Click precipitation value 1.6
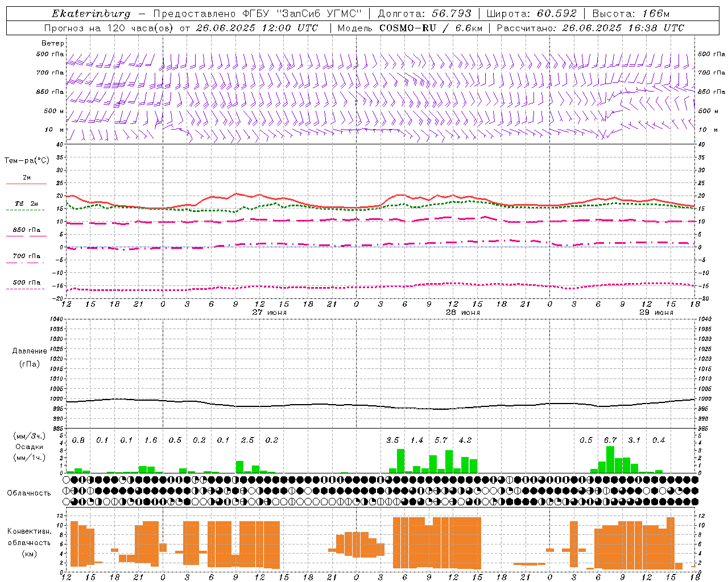This screenshot has width=728, height=582. pos(151,440)
